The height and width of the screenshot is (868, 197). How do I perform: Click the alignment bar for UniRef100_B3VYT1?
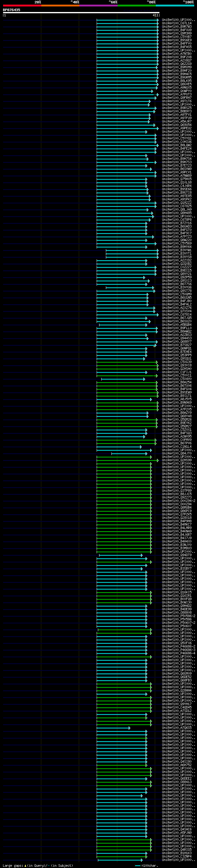[132, 254]
